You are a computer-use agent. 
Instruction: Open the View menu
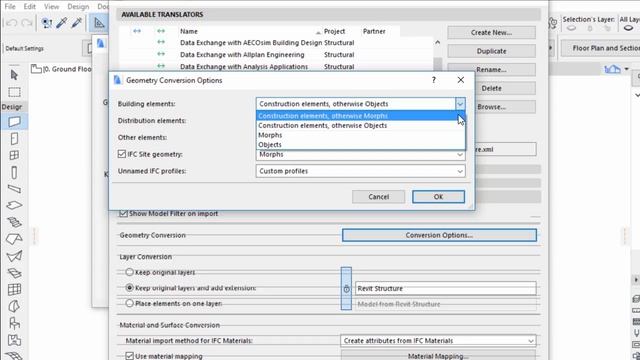[x=51, y=7]
